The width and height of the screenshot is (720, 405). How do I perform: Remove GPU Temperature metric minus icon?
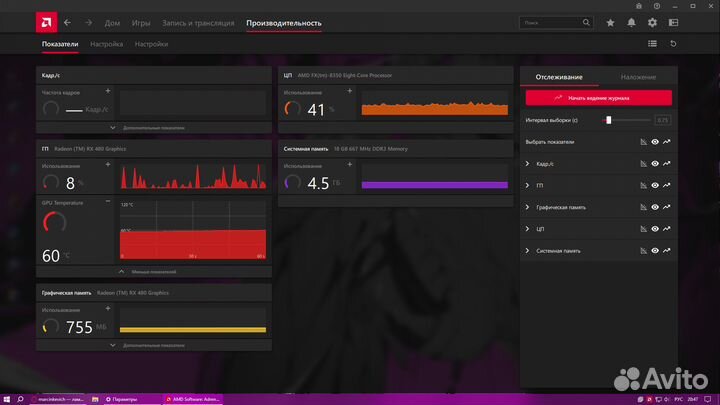click(108, 201)
